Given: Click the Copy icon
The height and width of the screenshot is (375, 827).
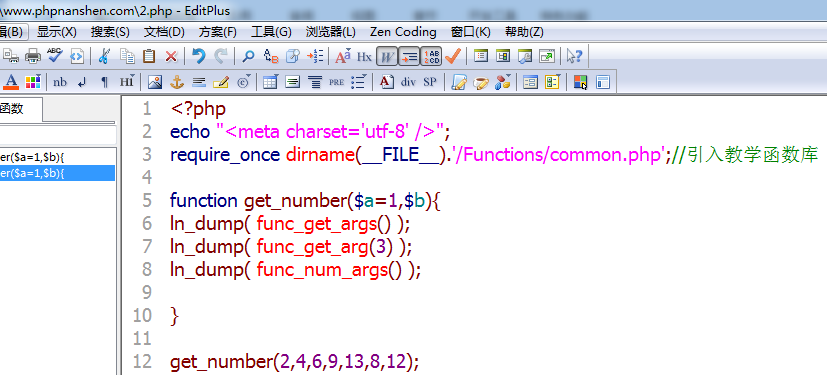Looking at the screenshot, I should click(x=127, y=56).
